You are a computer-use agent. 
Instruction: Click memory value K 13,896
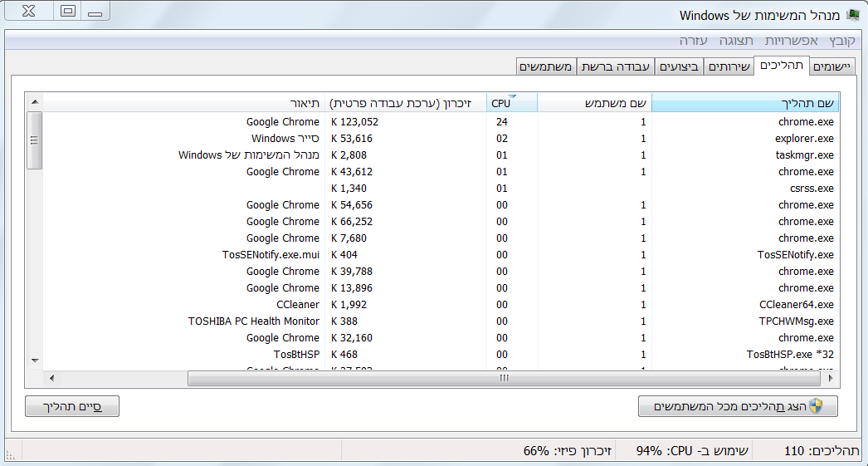(x=352, y=288)
